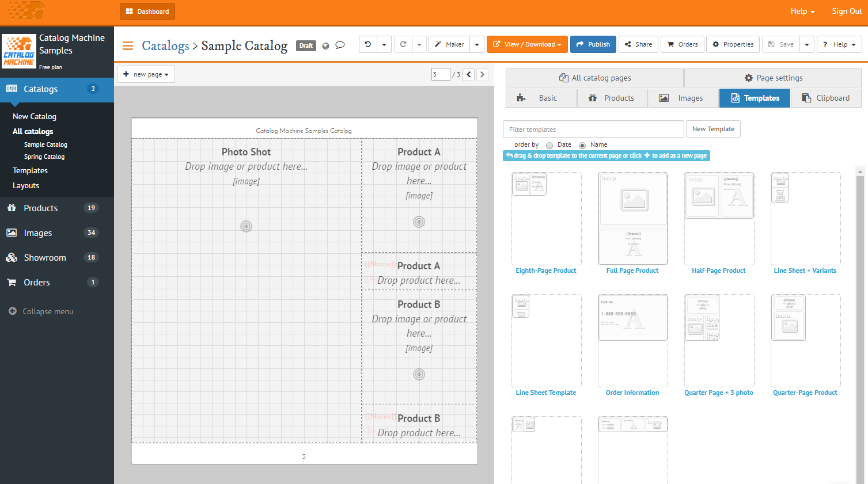Select the Templates tab
This screenshot has height=484, width=868.
point(755,98)
